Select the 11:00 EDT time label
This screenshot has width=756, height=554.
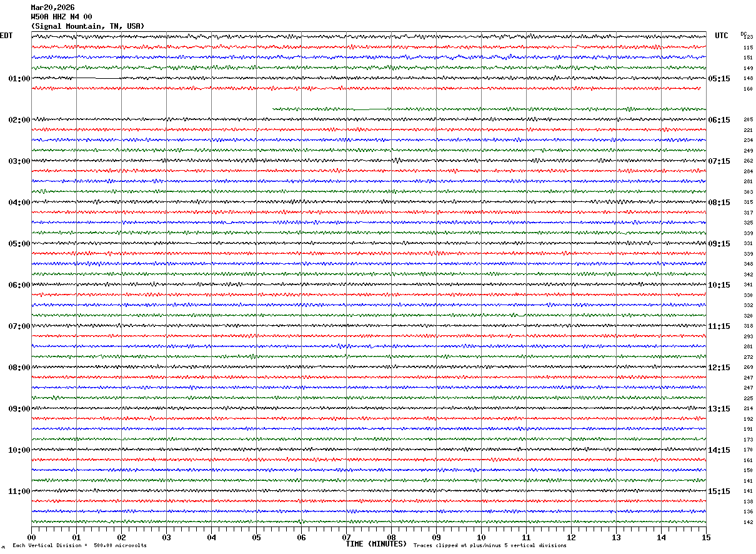click(19, 491)
